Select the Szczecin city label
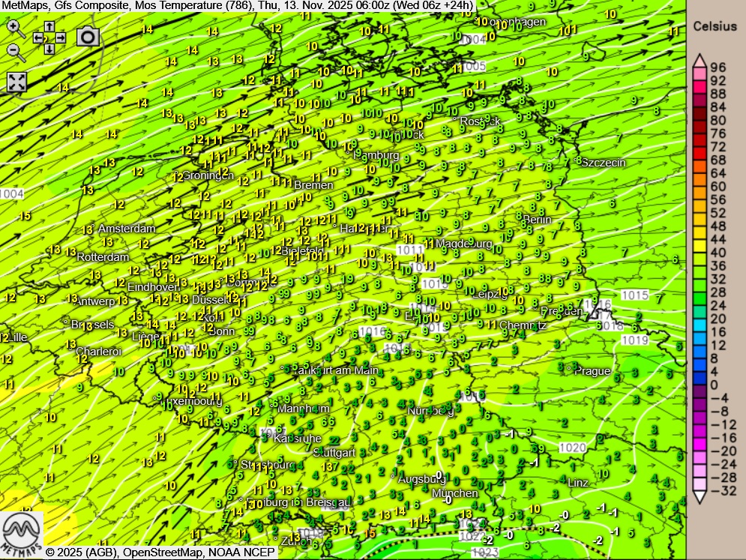 pos(604,163)
